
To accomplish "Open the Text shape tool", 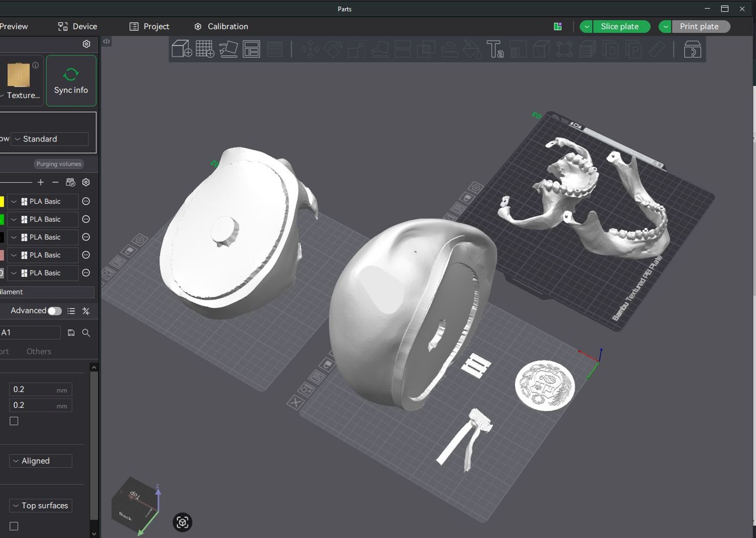I will (495, 49).
